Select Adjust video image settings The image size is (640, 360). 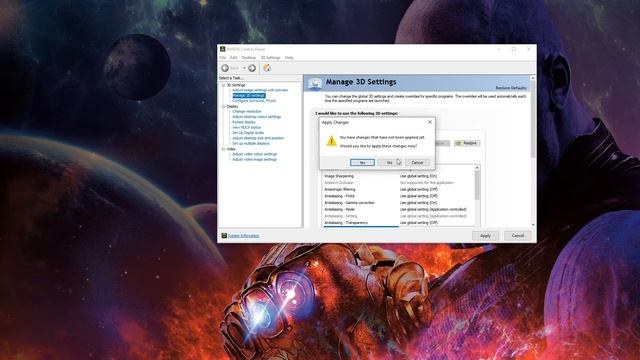click(254, 160)
